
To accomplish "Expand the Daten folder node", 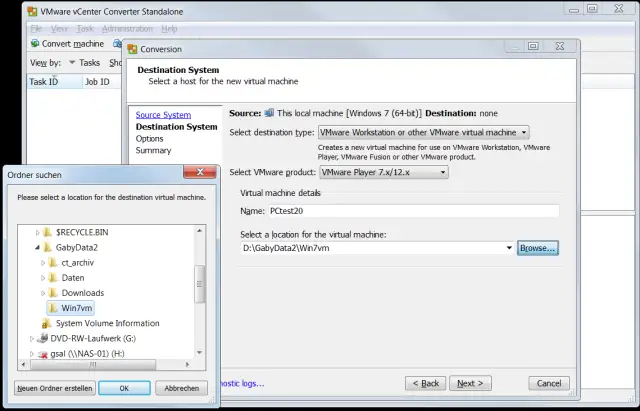I will tap(43, 278).
